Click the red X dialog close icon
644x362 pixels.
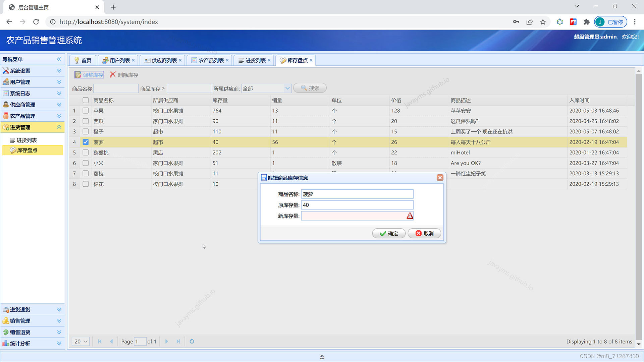click(440, 178)
